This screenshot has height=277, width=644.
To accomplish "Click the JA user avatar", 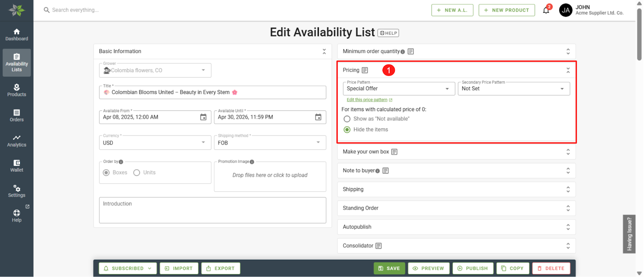I will pyautogui.click(x=566, y=10).
